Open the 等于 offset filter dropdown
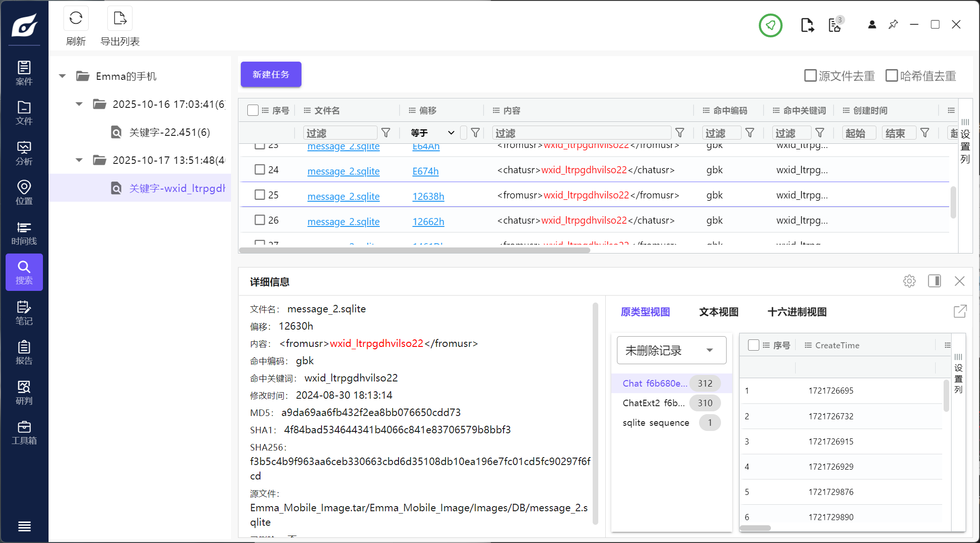The height and width of the screenshot is (543, 980). click(432, 133)
